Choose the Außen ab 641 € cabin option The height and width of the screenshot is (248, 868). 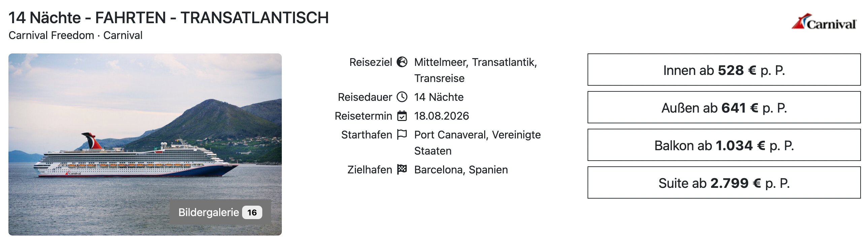724,108
